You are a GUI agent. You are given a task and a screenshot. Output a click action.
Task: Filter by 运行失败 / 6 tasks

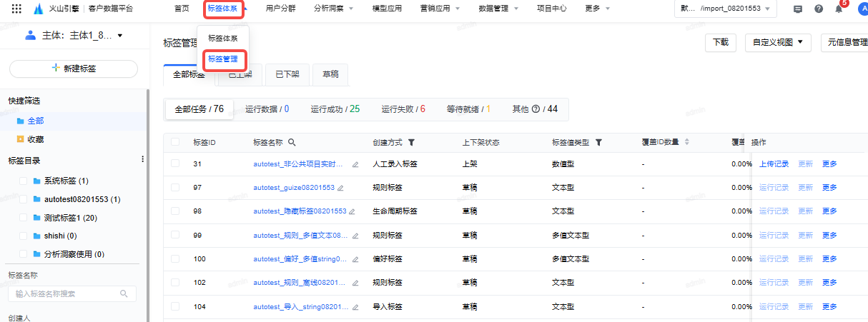pyautogui.click(x=403, y=109)
